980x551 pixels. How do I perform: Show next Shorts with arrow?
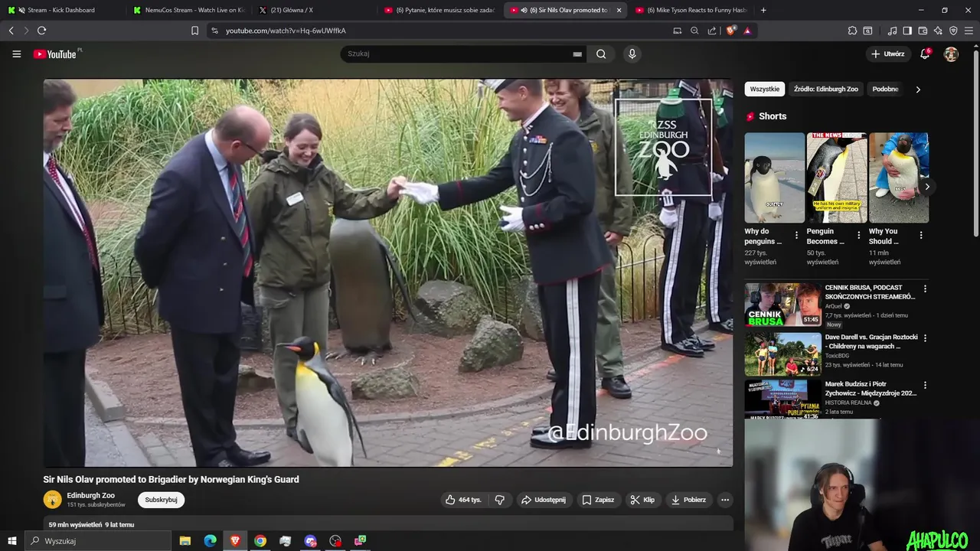[927, 187]
